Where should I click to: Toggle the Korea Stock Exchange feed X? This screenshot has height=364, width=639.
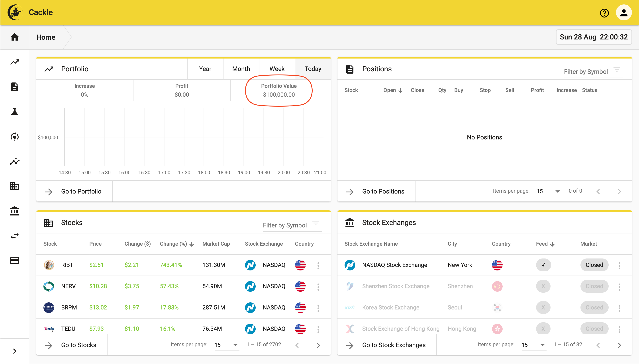click(x=543, y=307)
